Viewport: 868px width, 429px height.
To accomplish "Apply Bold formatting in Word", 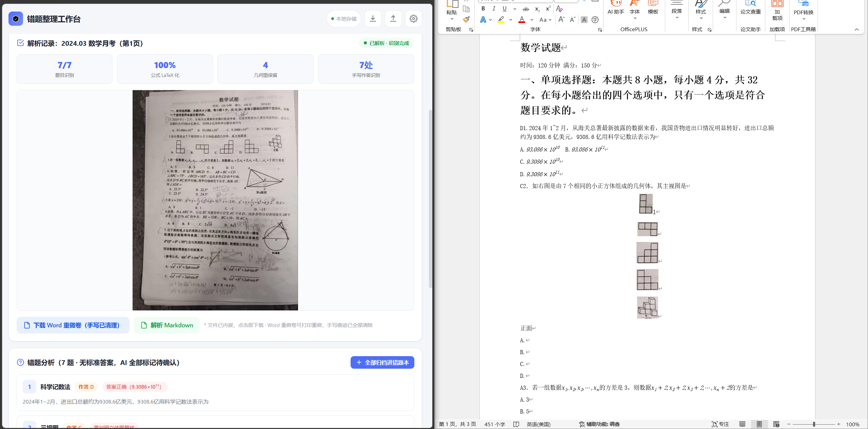I will click(483, 9).
